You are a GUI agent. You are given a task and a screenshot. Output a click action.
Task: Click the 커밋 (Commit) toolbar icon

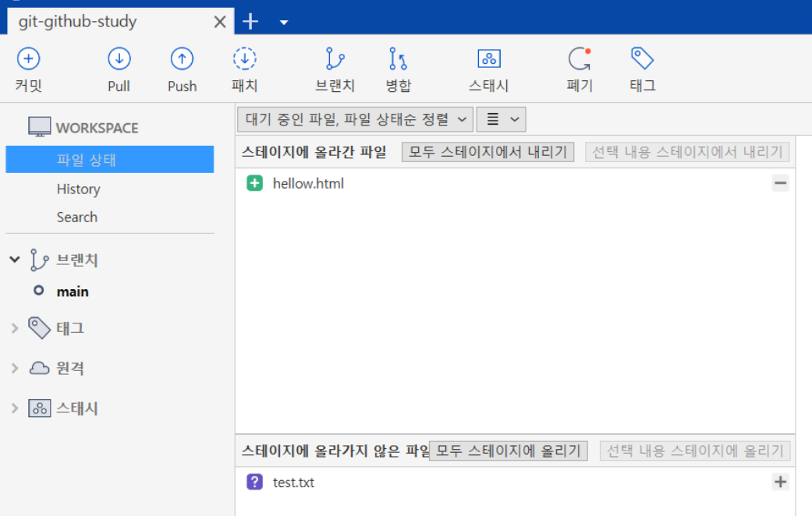pos(29,59)
